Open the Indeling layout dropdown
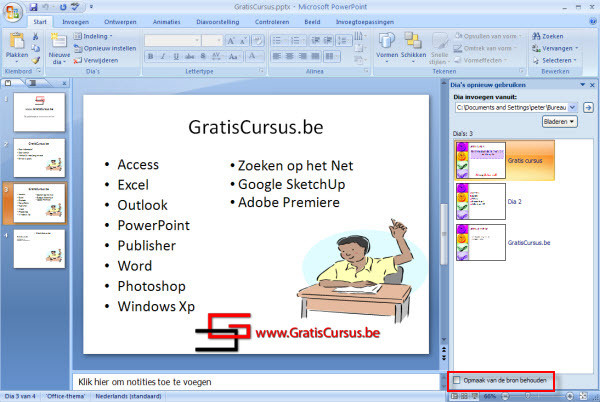 click(x=93, y=36)
